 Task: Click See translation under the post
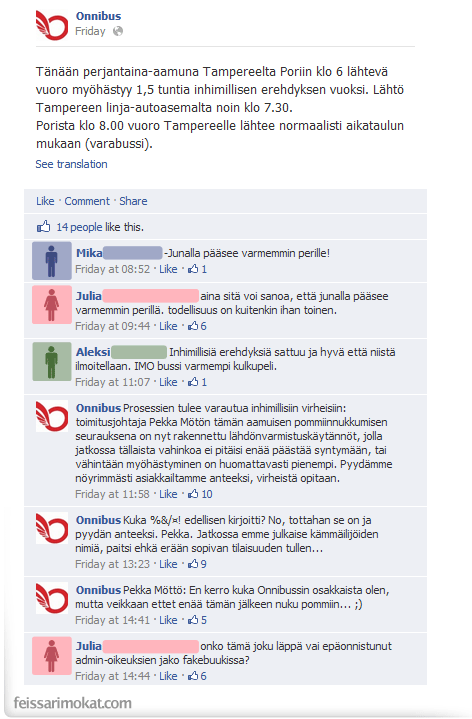click(71, 164)
